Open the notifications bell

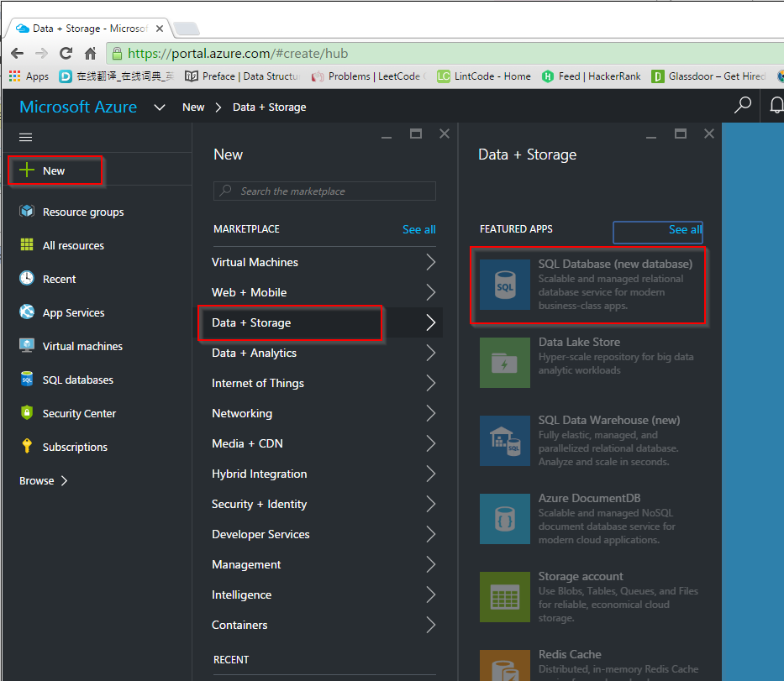[x=776, y=106]
